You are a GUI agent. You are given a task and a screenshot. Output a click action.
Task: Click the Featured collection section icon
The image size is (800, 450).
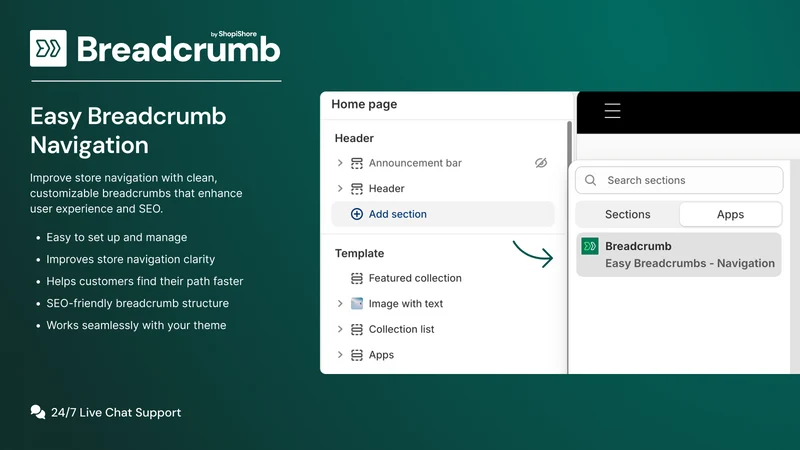coord(357,278)
